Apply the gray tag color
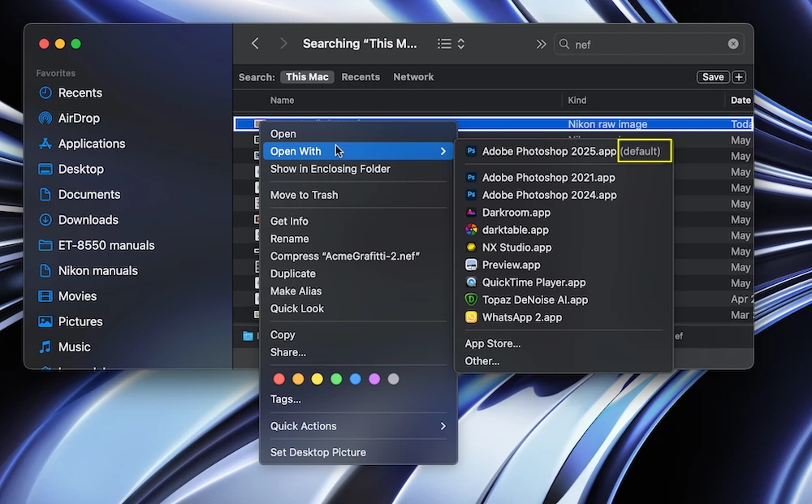The image size is (812, 504). click(x=394, y=379)
